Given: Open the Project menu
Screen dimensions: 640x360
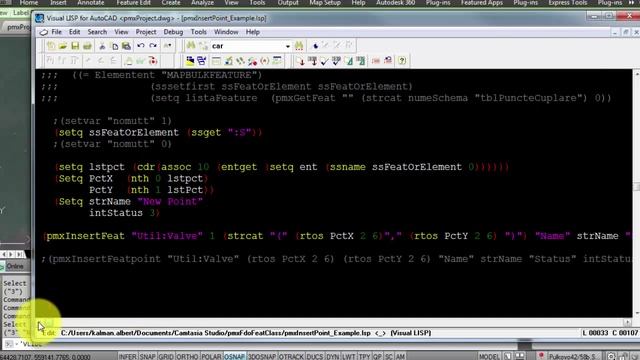Looking at the screenshot, I should coord(146,32).
